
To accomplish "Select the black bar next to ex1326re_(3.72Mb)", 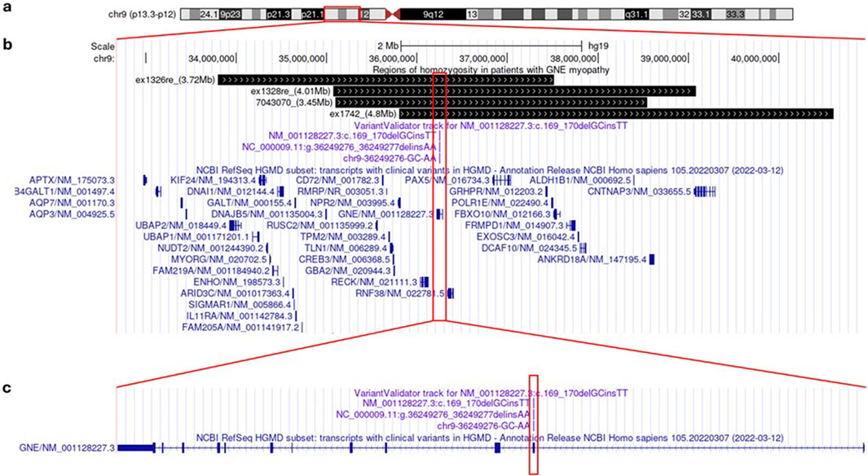I will pos(386,80).
